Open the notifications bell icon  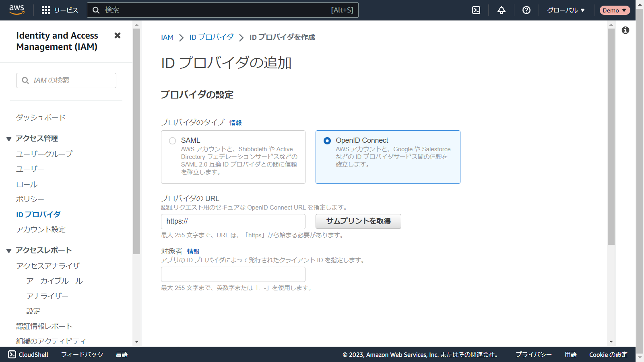[502, 10]
